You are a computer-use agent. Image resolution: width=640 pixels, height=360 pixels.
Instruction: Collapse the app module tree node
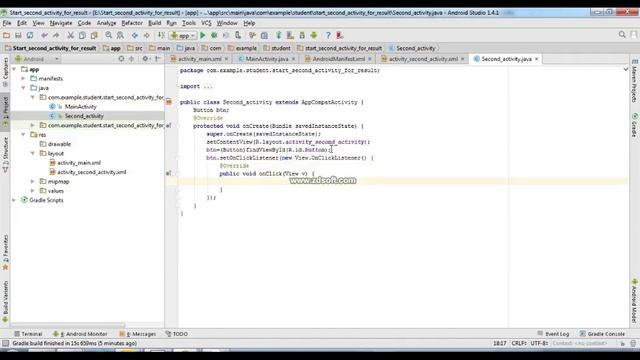tap(15, 69)
